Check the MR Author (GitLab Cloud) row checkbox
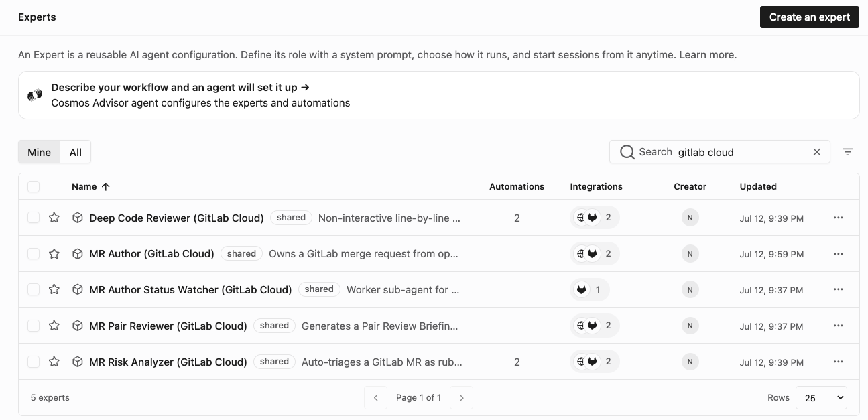The width and height of the screenshot is (868, 420). (34, 254)
